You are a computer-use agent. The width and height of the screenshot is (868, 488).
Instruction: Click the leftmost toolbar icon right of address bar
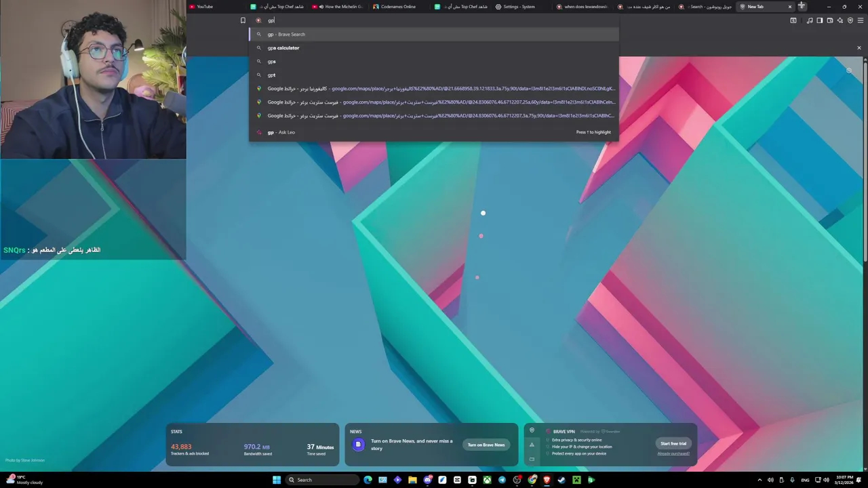click(x=793, y=20)
